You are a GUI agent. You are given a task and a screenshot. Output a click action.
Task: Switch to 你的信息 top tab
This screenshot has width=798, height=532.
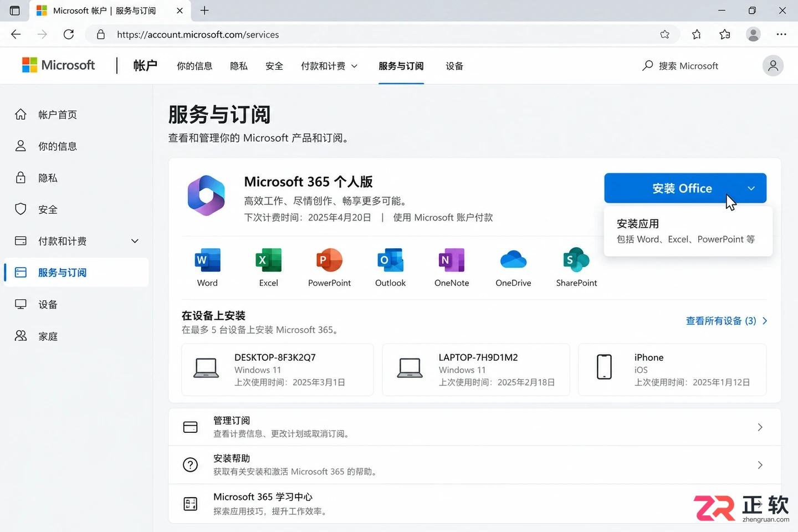[195, 66]
